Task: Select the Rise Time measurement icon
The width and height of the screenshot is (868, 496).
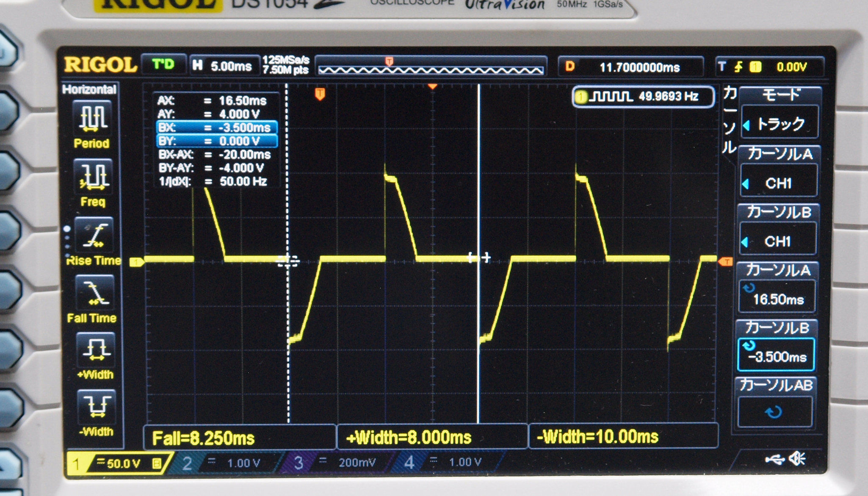Action: (94, 234)
